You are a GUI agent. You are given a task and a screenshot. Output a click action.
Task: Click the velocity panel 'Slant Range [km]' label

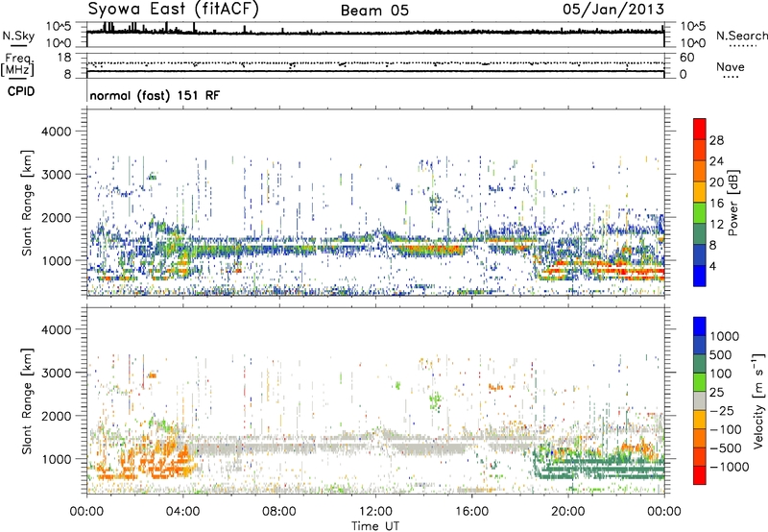coord(27,400)
